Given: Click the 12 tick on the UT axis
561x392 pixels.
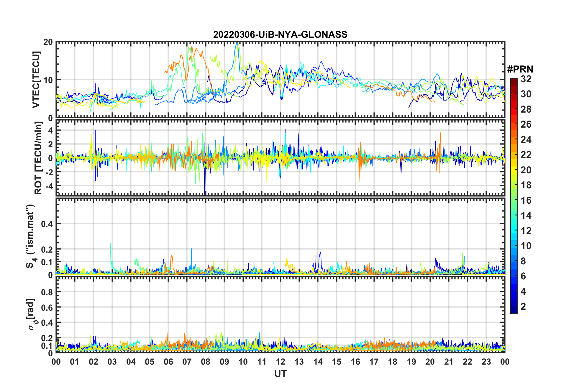Looking at the screenshot, I should click(x=280, y=362).
